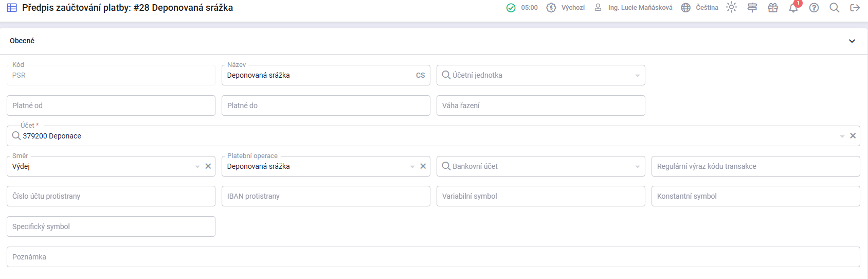This screenshot has height=279, width=868.
Task: Open user profile Ing. Lucie Maňásková
Action: [634, 8]
